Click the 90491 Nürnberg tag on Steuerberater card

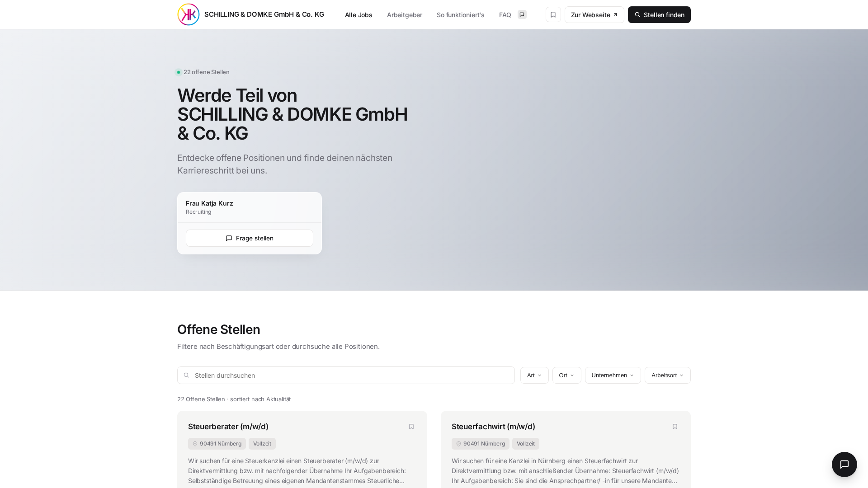click(x=217, y=444)
